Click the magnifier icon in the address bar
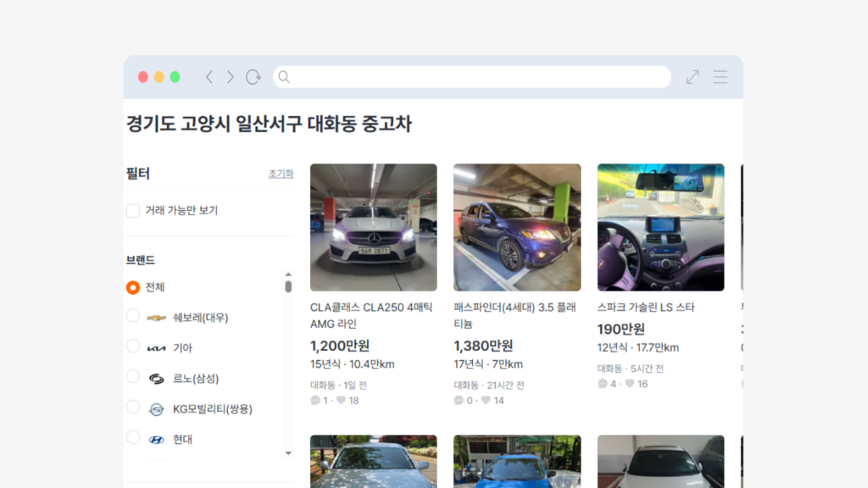868x488 pixels. (284, 77)
